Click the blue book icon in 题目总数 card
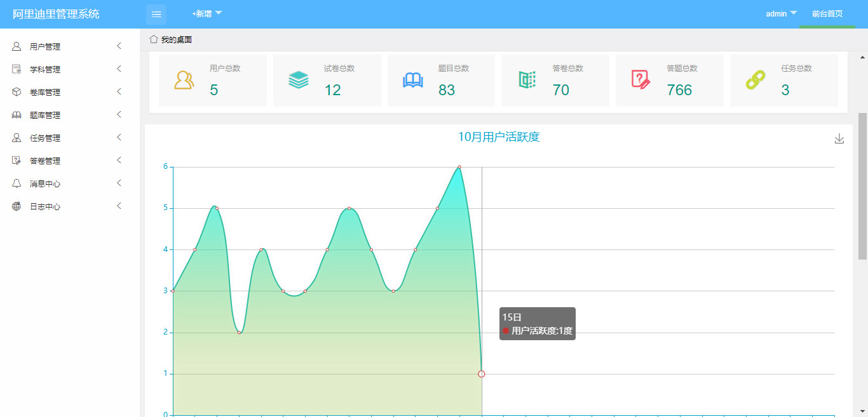This screenshot has height=417, width=868. tap(413, 80)
